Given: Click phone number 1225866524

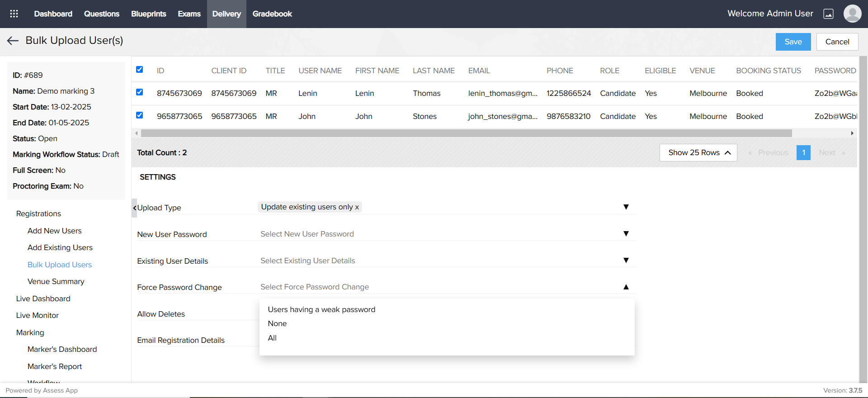Looking at the screenshot, I should pos(569,93).
